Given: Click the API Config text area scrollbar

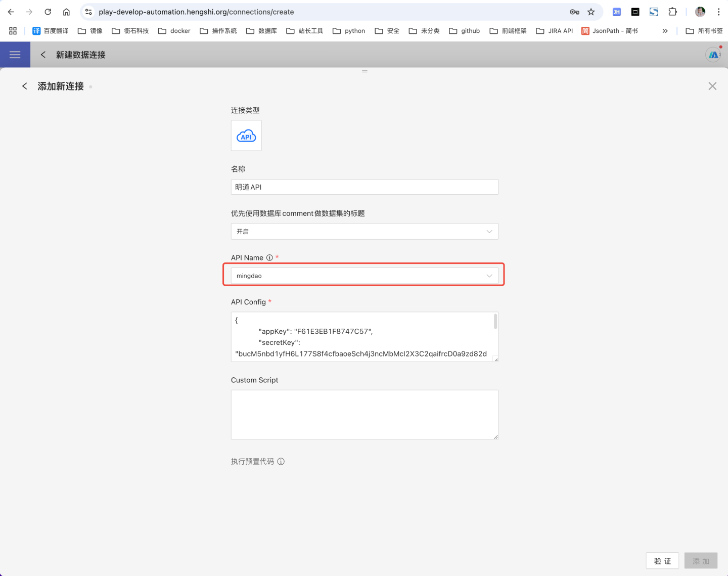Looking at the screenshot, I should click(x=495, y=322).
